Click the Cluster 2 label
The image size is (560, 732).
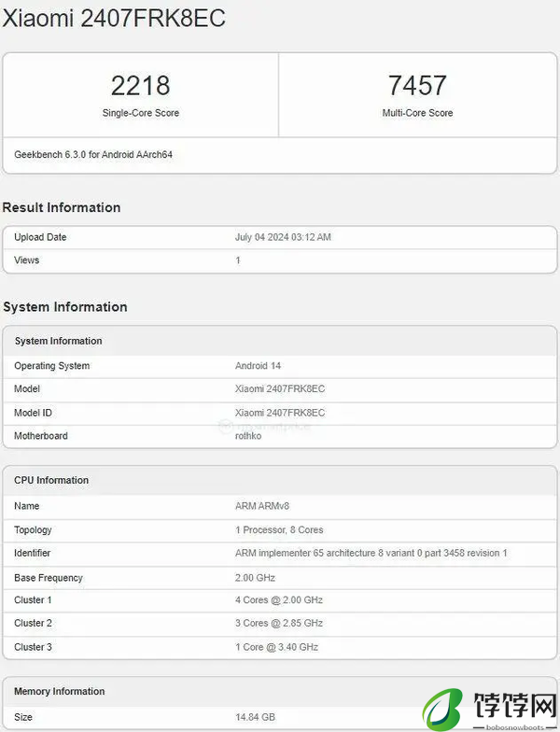pos(33,624)
